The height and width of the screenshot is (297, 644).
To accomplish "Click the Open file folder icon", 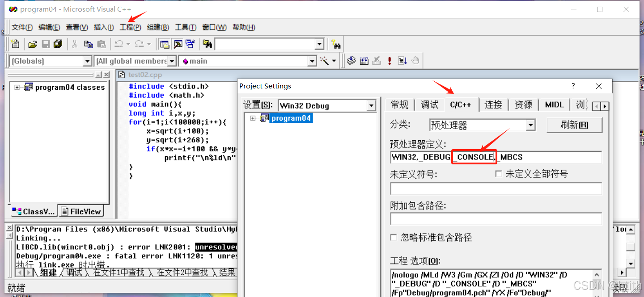I will click(33, 44).
